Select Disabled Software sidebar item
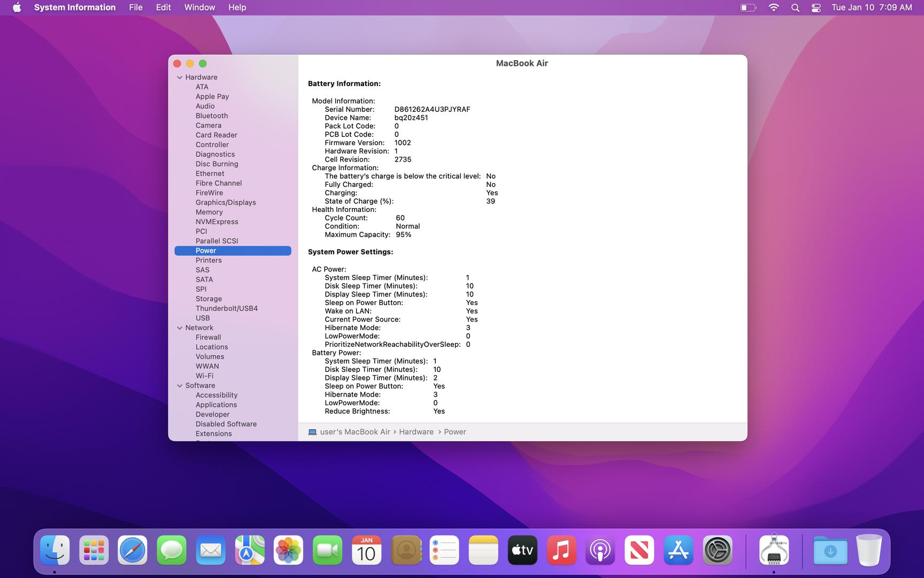Viewport: 924px width, 578px height. pos(226,424)
